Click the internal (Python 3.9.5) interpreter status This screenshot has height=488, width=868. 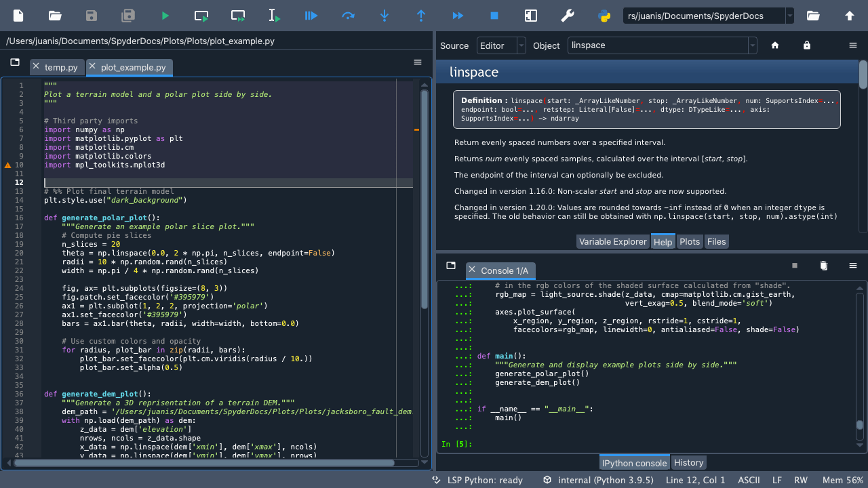point(598,480)
